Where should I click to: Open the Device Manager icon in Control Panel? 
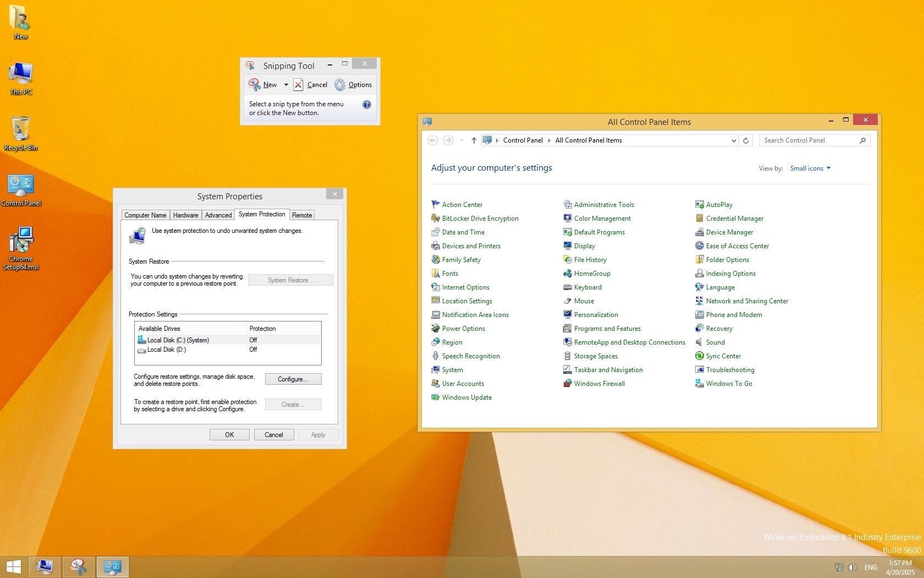point(699,232)
